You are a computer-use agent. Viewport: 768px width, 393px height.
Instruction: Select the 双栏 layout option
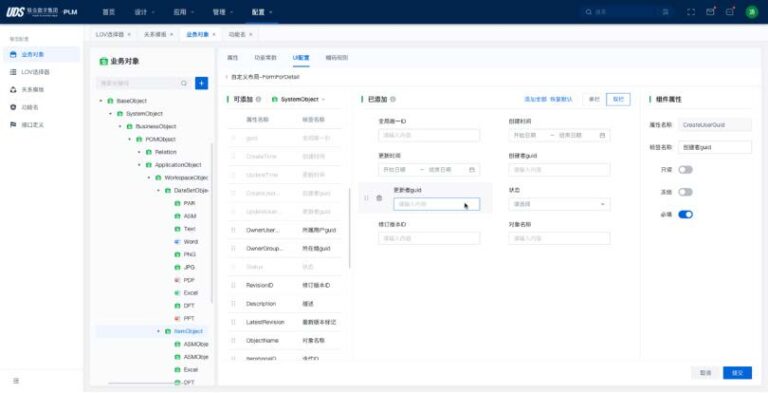(618, 99)
